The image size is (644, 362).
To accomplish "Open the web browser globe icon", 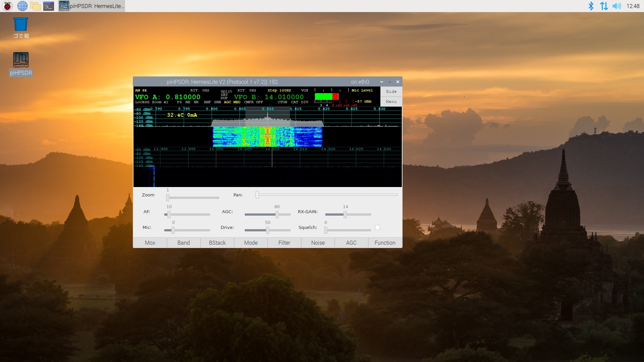I will point(22,6).
